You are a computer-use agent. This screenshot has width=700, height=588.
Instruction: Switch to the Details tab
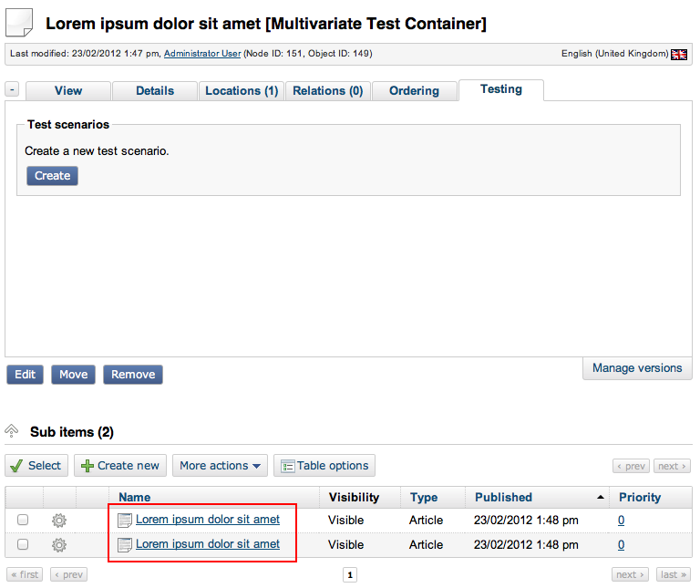[155, 91]
